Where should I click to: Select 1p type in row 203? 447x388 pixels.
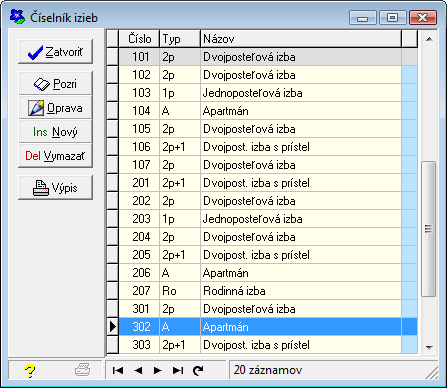pyautogui.click(x=180, y=219)
